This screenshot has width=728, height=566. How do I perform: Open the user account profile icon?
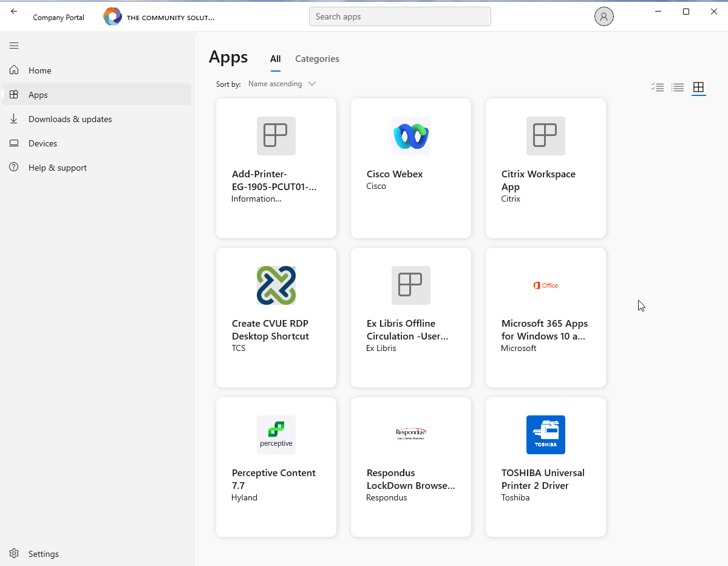tap(604, 17)
